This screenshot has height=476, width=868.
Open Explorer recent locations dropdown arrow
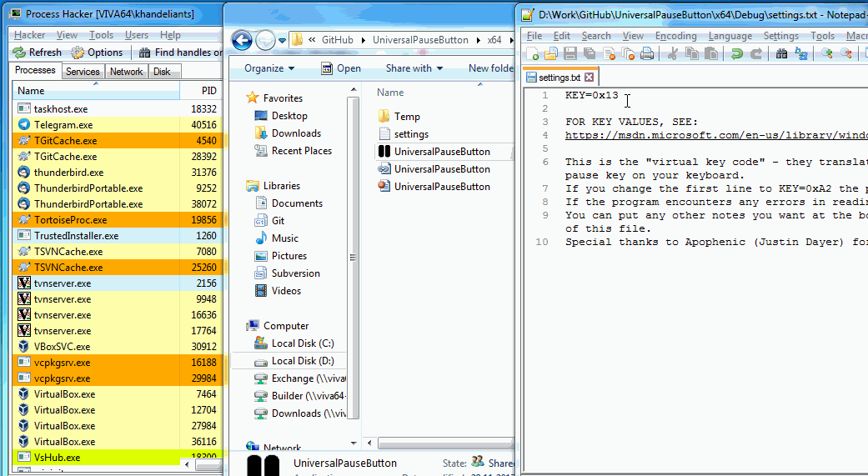coord(282,40)
